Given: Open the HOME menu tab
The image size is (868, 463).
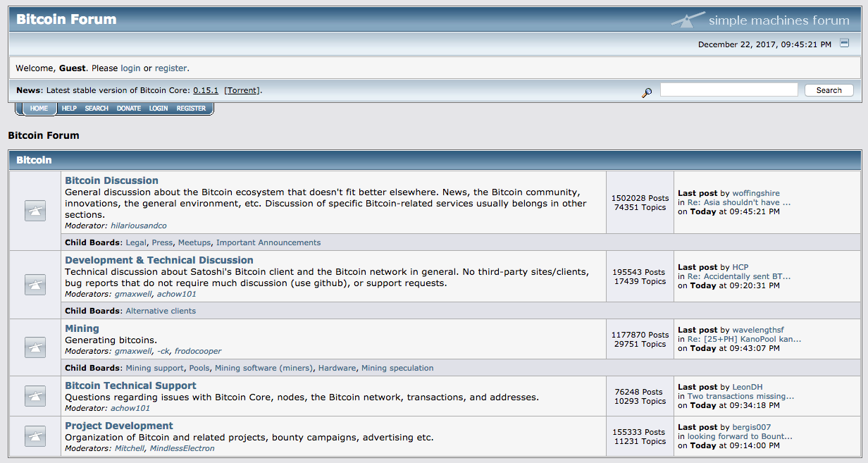Looking at the screenshot, I should 39,109.
